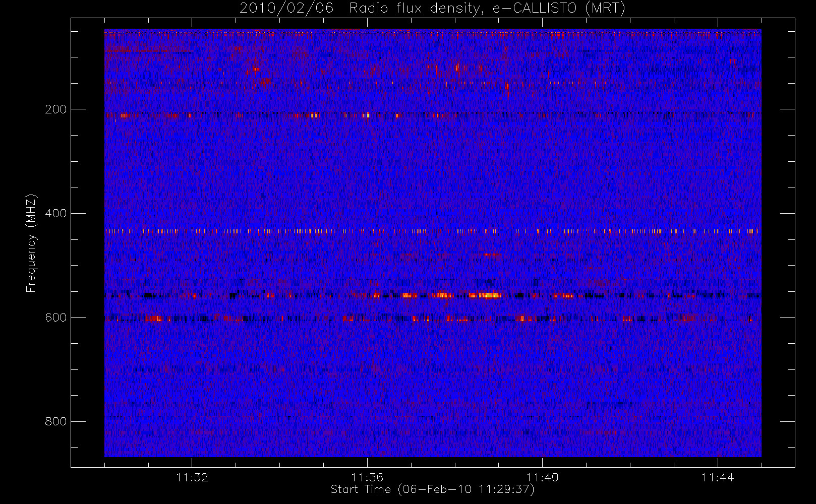Select the 'Frequency (MHZ)' y-axis label
Viewport: 816px width, 504px height.
[31, 243]
